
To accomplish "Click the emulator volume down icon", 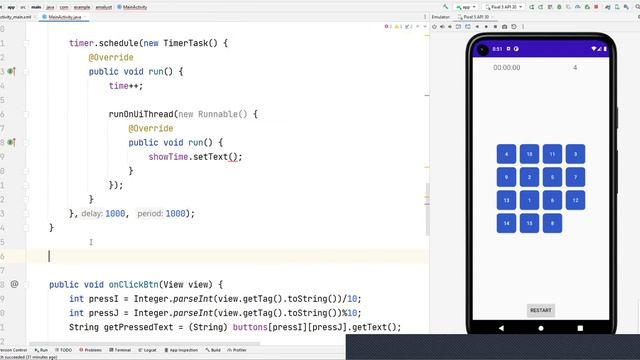I will point(450,27).
